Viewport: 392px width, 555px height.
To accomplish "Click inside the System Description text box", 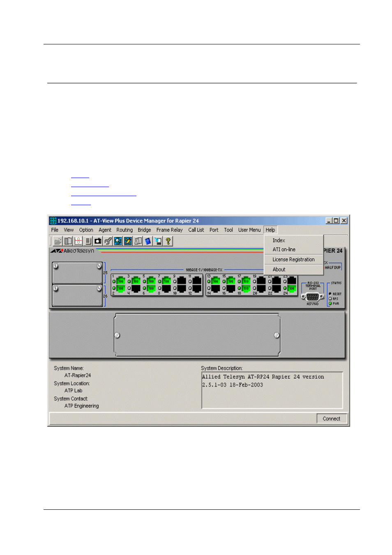I will pos(272,390).
